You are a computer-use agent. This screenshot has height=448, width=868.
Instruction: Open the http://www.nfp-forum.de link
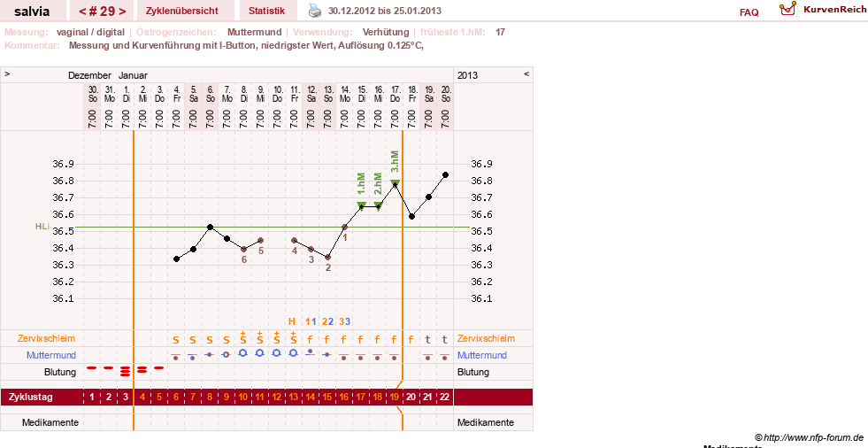coord(813,437)
